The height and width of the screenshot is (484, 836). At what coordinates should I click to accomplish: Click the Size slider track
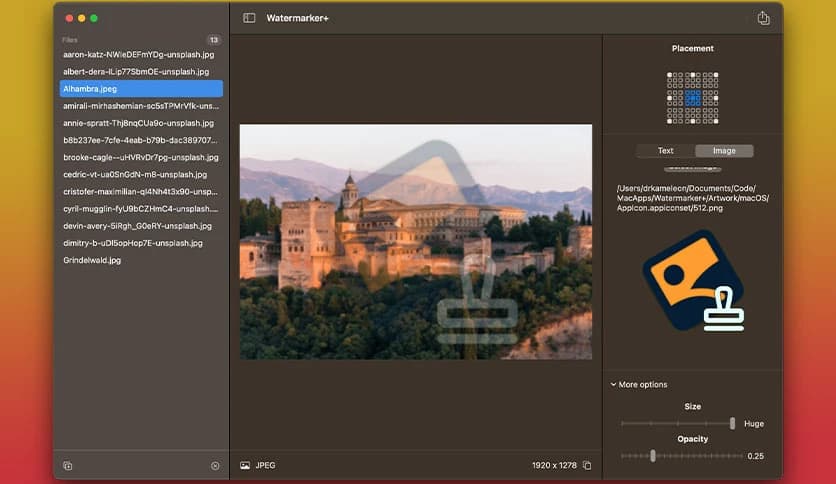pyautogui.click(x=676, y=423)
